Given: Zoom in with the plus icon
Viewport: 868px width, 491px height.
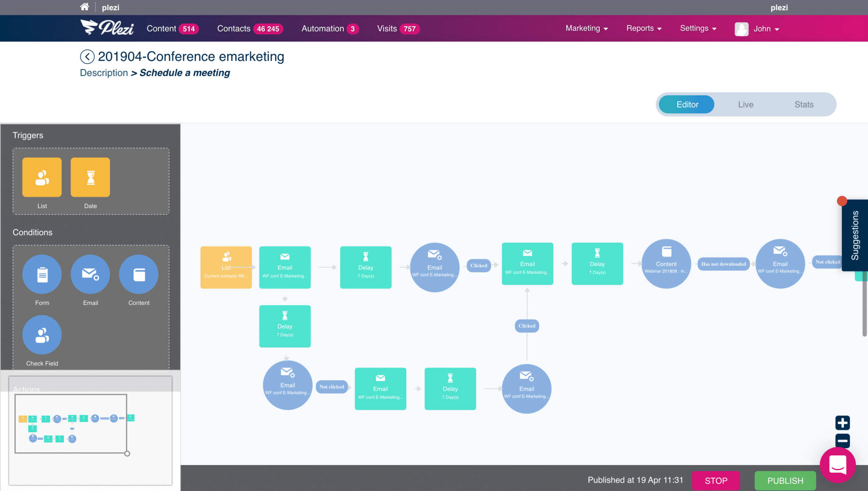Looking at the screenshot, I should point(843,423).
